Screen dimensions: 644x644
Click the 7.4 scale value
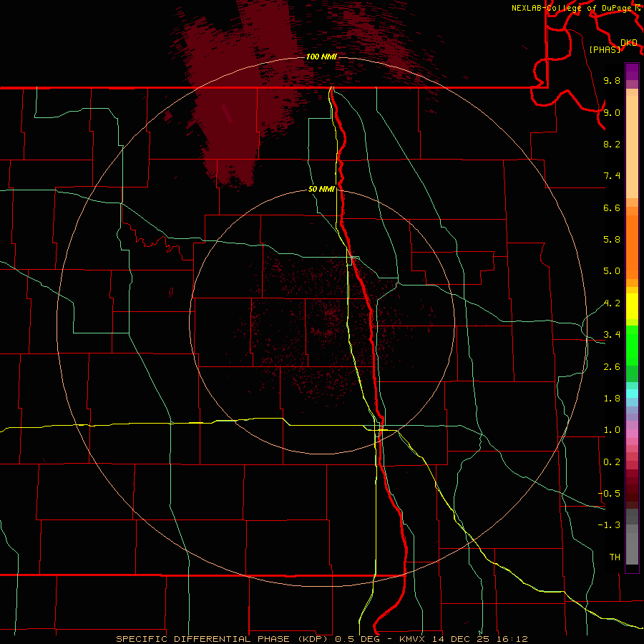click(612, 176)
